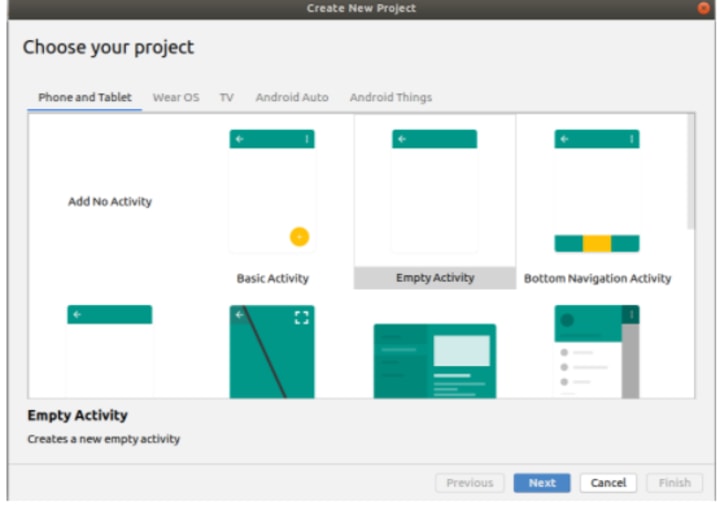Click back arrow in Basic Activity preview
Viewport: 720px width, 523px height.
(x=240, y=139)
